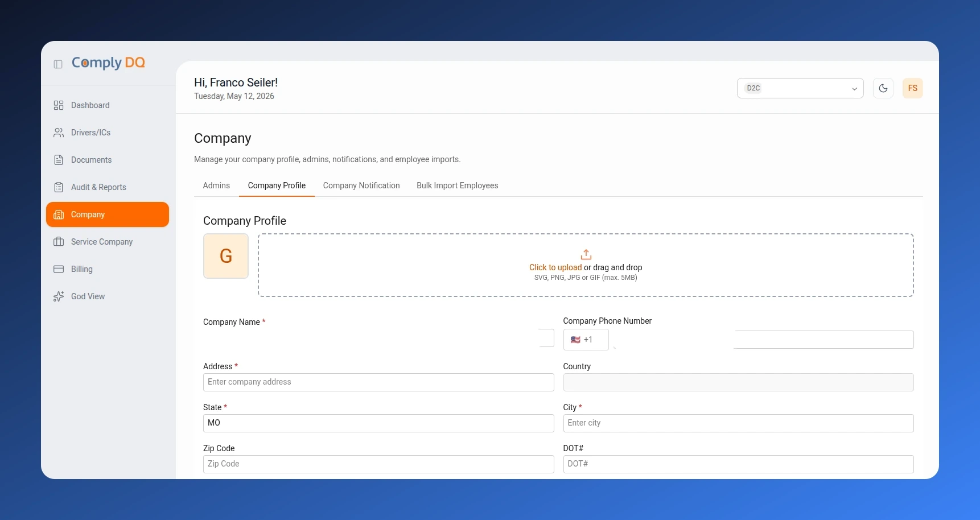This screenshot has width=980, height=520.
Task: Click the City input field
Action: (739, 423)
